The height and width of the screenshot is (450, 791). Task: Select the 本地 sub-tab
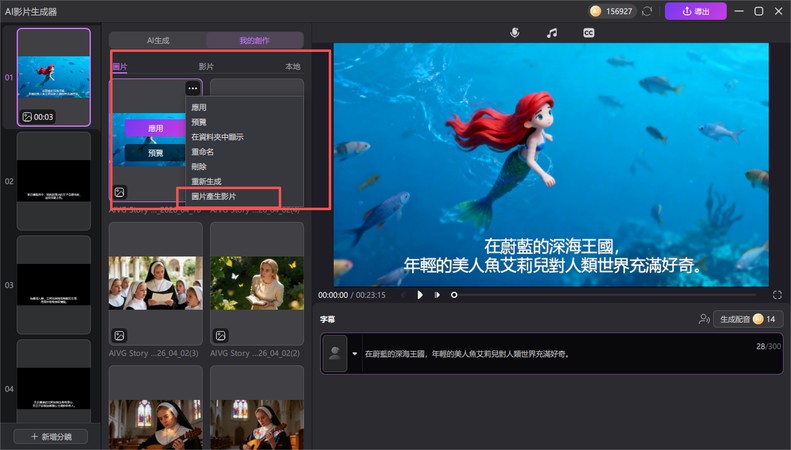(x=293, y=67)
